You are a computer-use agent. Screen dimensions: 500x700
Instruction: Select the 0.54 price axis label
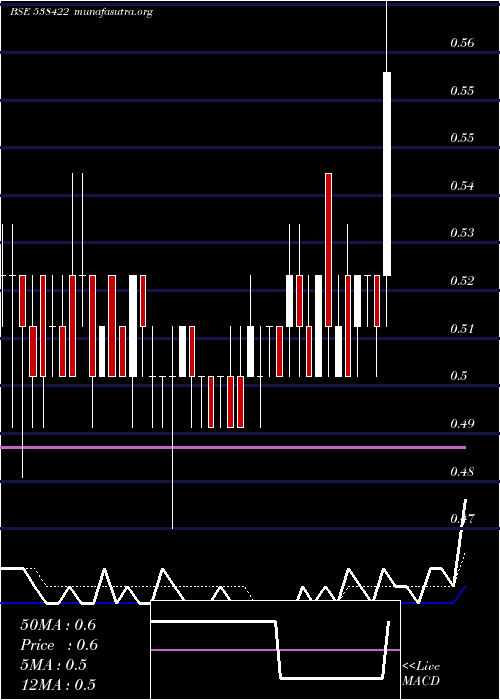[462, 185]
